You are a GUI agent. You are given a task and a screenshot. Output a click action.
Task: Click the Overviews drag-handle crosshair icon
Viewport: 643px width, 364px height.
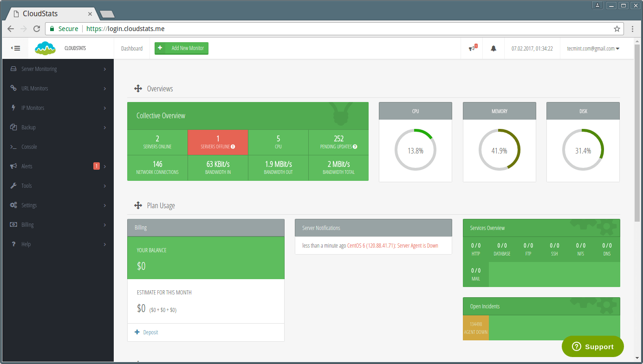138,88
